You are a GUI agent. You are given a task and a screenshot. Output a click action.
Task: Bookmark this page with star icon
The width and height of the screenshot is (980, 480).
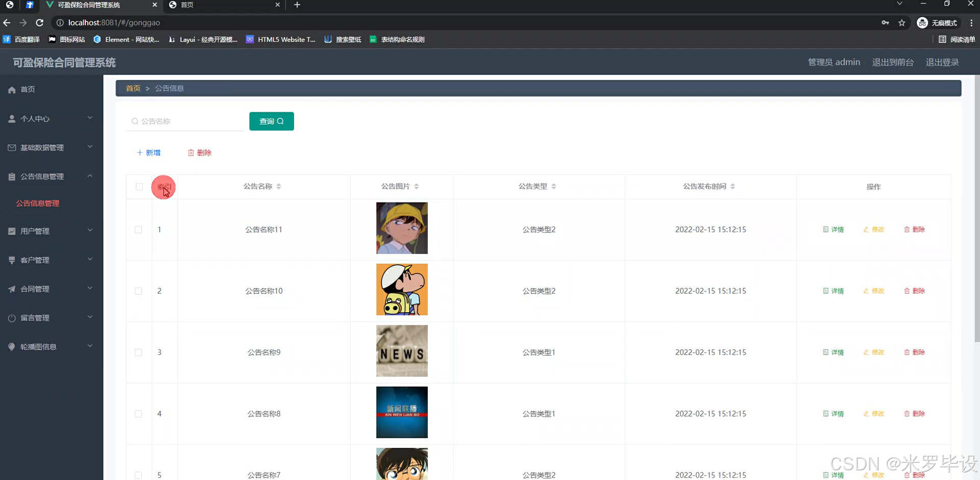(x=902, y=22)
